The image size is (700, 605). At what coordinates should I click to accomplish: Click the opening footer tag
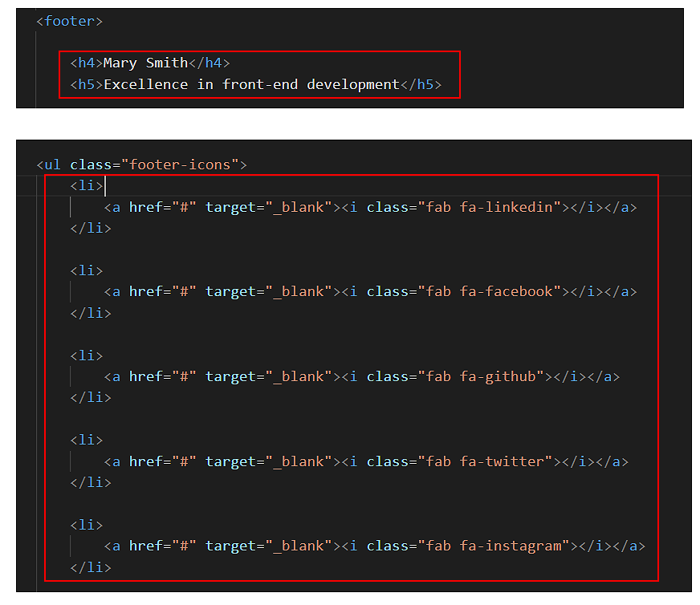69,21
